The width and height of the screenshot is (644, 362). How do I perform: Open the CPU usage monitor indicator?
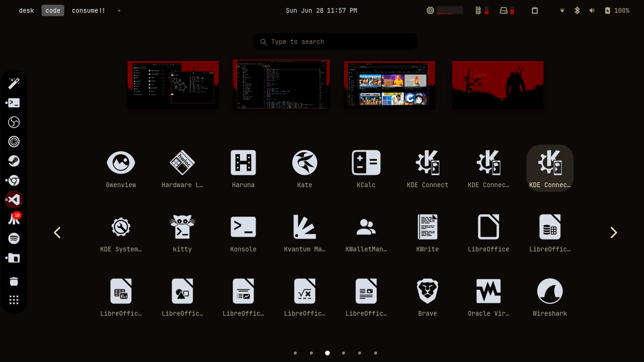tap(445, 11)
